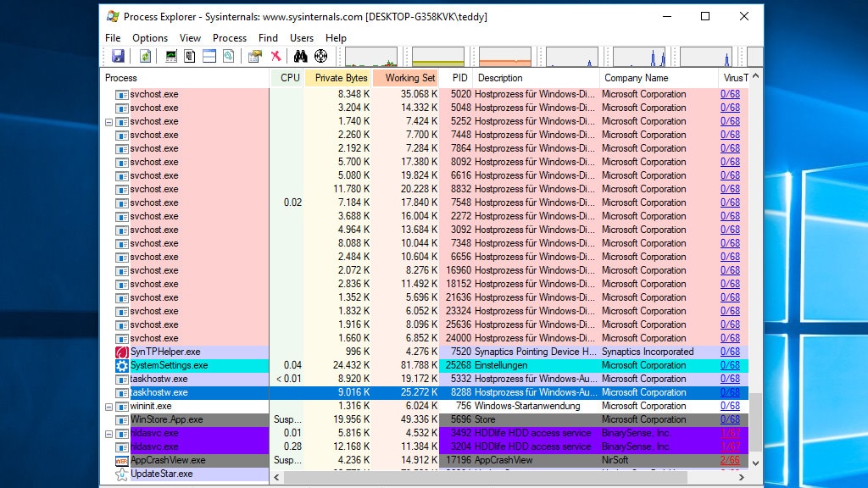This screenshot has height=488, width=868.
Task: Click the UpdateStar.exe star icon
Action: coord(122,474)
